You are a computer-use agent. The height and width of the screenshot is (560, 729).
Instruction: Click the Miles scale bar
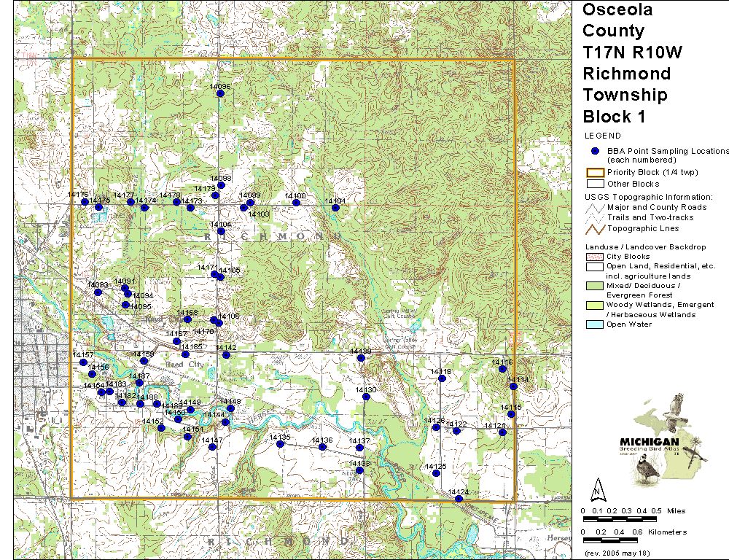(x=620, y=518)
